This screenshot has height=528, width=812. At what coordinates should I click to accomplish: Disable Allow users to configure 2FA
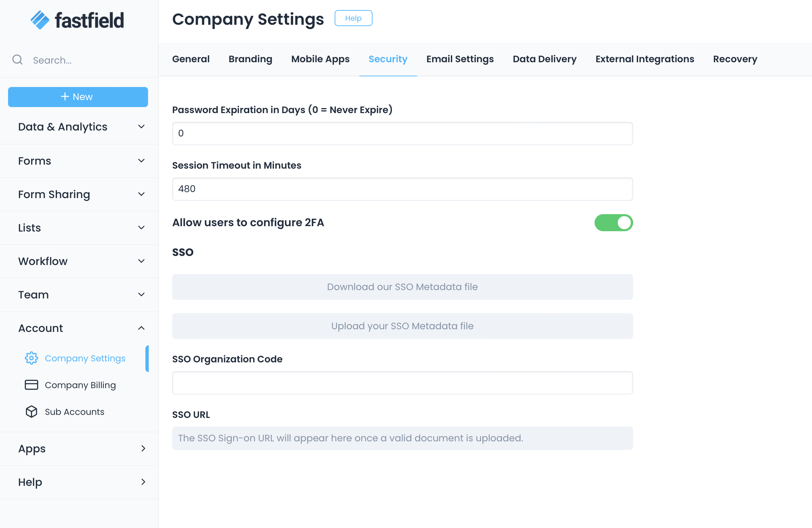tap(613, 223)
